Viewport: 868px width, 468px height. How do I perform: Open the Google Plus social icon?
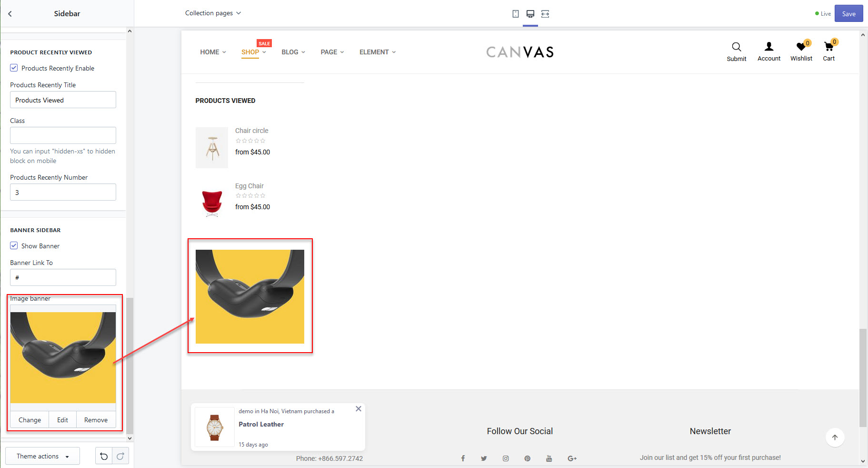pos(572,458)
